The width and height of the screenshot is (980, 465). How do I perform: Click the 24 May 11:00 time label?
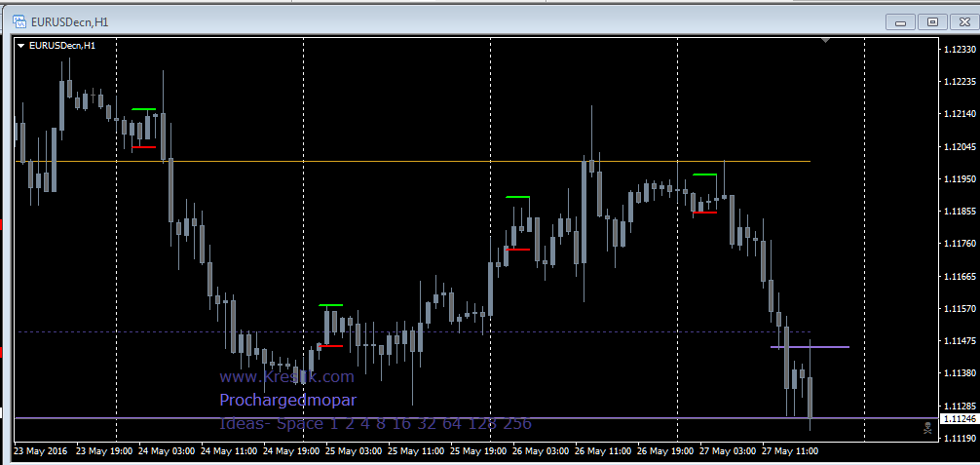[229, 450]
